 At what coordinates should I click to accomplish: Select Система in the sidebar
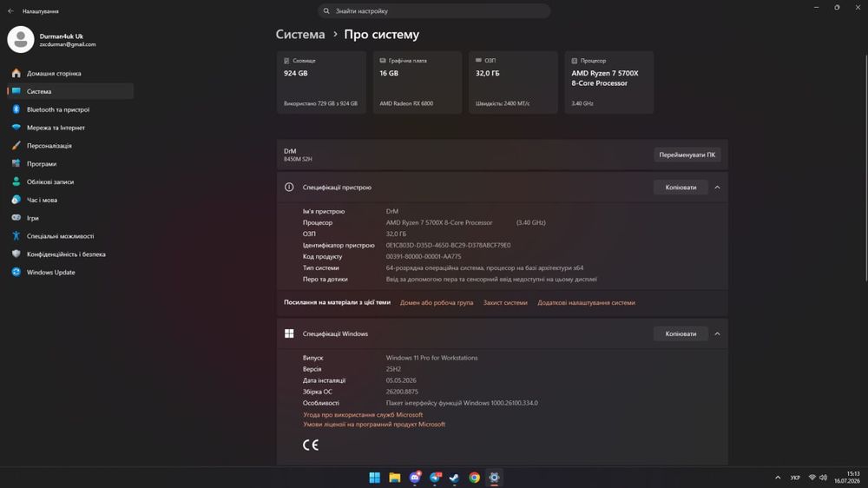click(x=70, y=91)
